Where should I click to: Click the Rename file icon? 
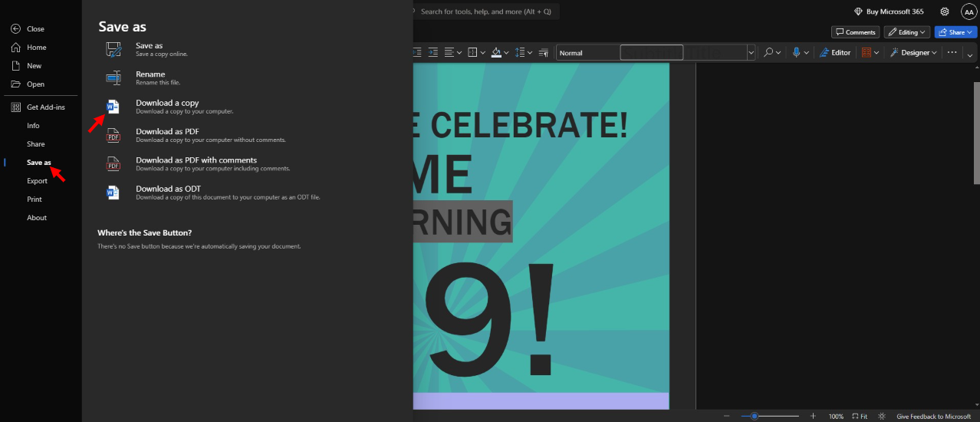[x=113, y=77]
